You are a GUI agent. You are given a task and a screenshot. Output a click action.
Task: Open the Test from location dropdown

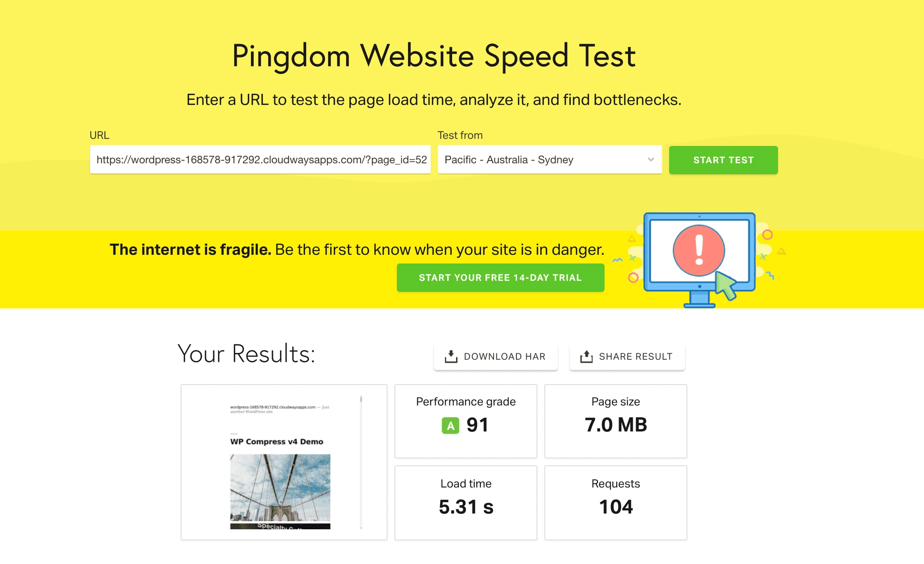550,160
